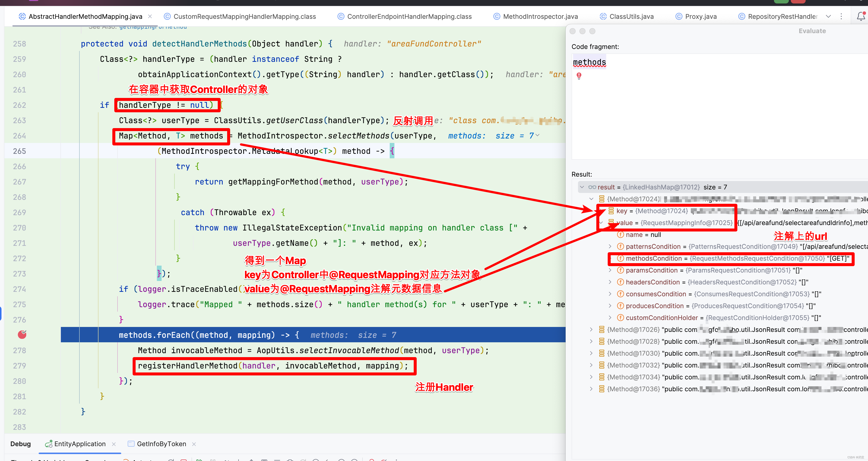The height and width of the screenshot is (461, 868).
Task: Expand the producesCondition field
Action: 610,306
